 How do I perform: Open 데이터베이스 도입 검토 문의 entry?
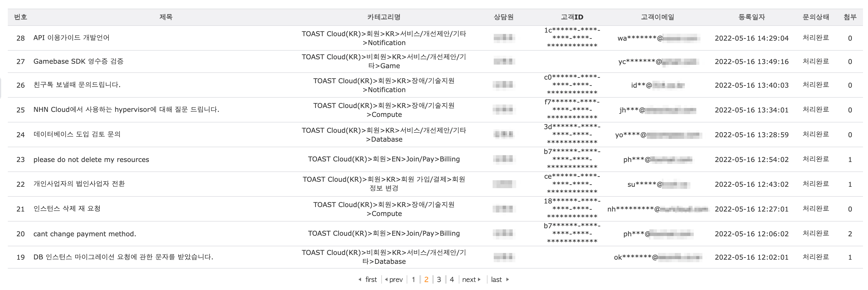[77, 134]
